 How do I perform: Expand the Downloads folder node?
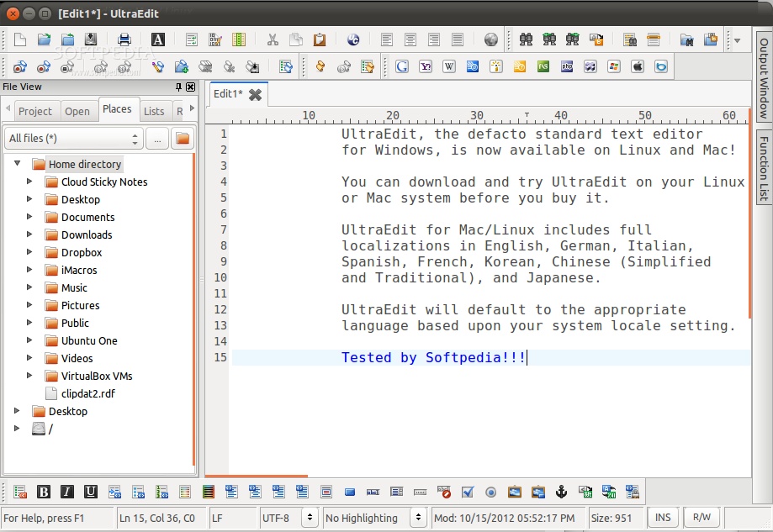[x=29, y=234]
